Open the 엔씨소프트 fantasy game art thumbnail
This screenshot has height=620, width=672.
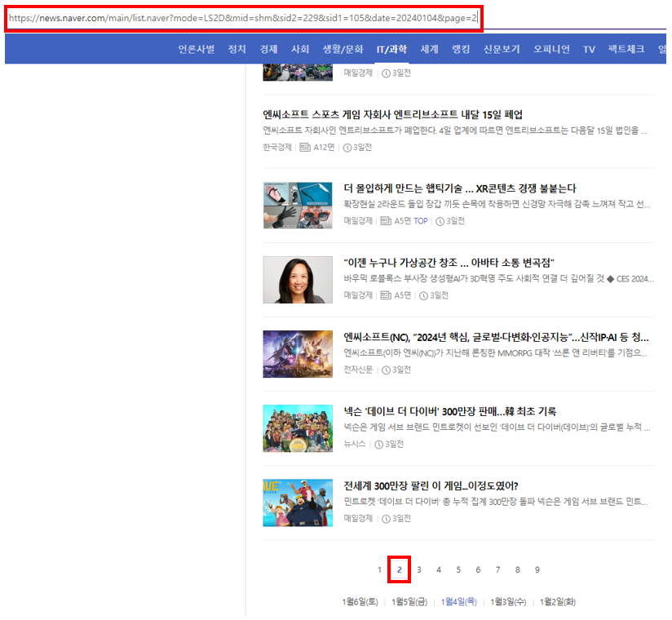point(298,354)
